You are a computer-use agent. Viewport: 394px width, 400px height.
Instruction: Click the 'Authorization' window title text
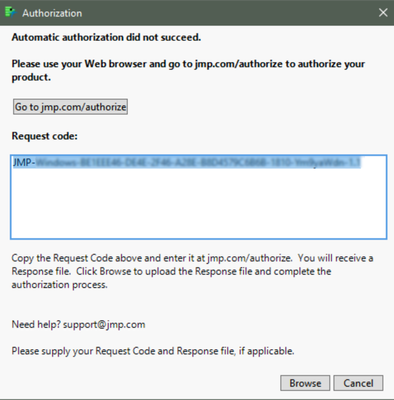coord(52,13)
